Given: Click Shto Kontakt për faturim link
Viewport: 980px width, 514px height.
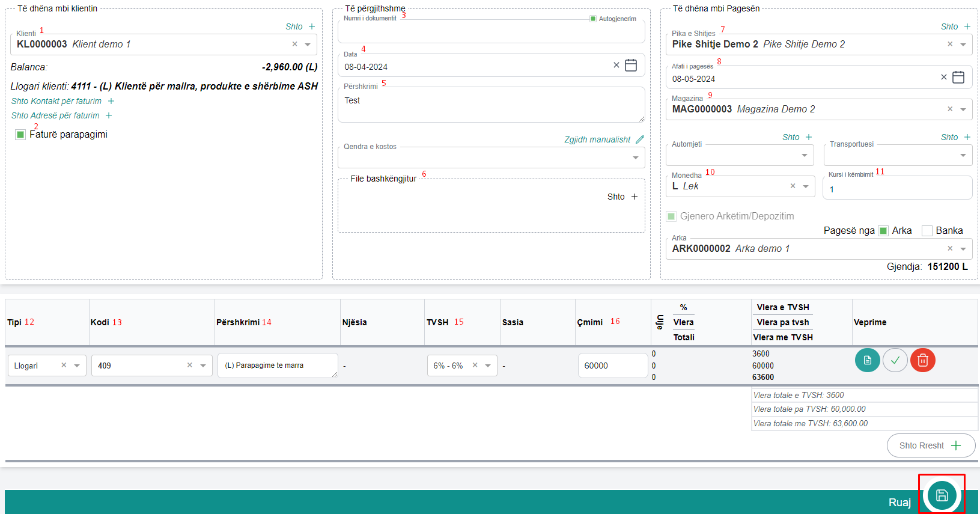Looking at the screenshot, I should pos(56,101).
